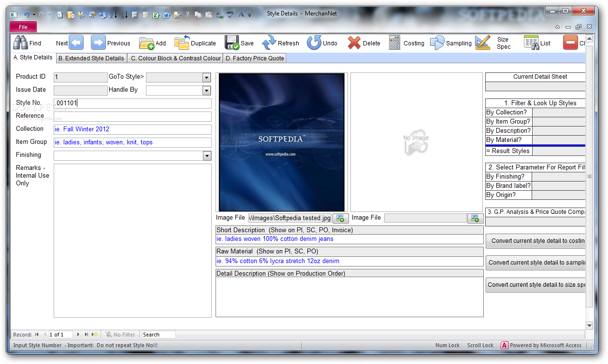
Task: Click the vertical scrollbar thumb
Action: (589, 176)
